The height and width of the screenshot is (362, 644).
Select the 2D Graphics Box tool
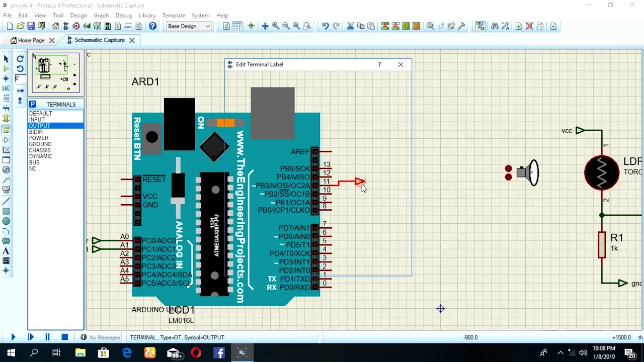click(6, 211)
